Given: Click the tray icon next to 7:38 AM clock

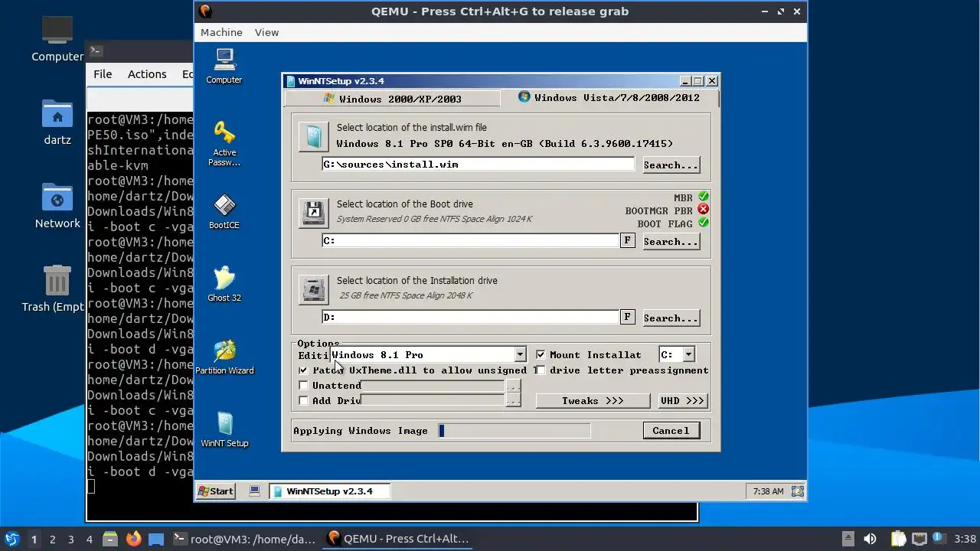Looking at the screenshot, I should 797,491.
